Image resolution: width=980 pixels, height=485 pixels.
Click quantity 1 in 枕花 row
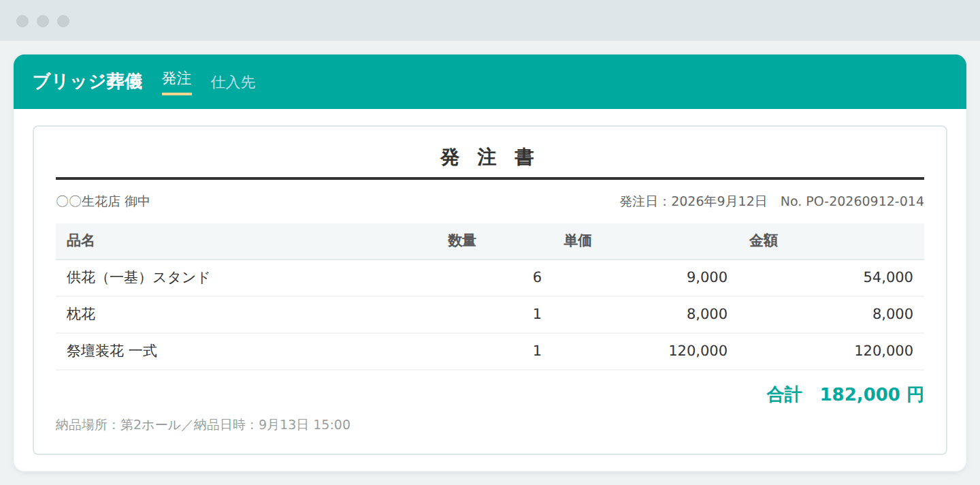pyautogui.click(x=537, y=314)
